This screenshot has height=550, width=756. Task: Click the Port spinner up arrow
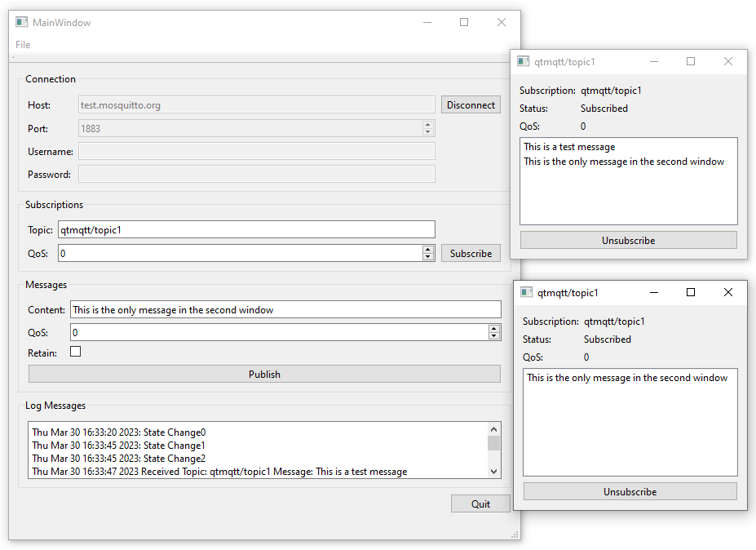[x=428, y=123]
